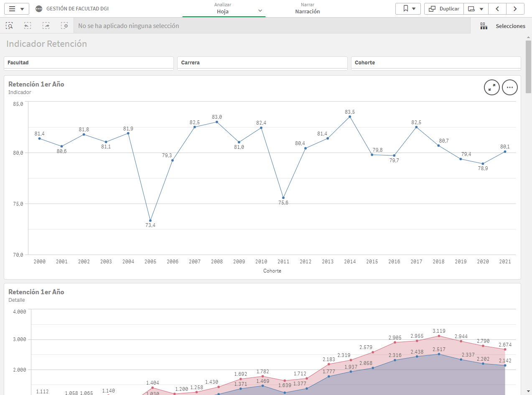
Task: Step forward one selection
Action: tap(46, 25)
